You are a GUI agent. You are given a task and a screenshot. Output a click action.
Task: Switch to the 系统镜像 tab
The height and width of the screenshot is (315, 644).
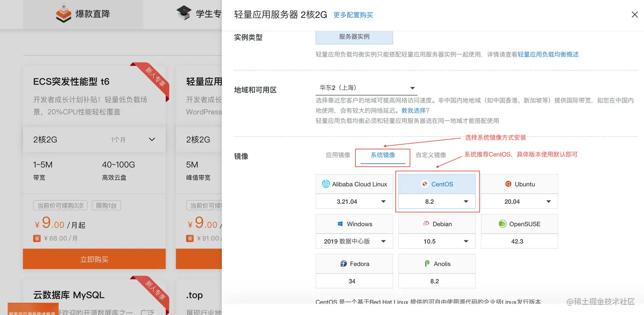click(383, 155)
